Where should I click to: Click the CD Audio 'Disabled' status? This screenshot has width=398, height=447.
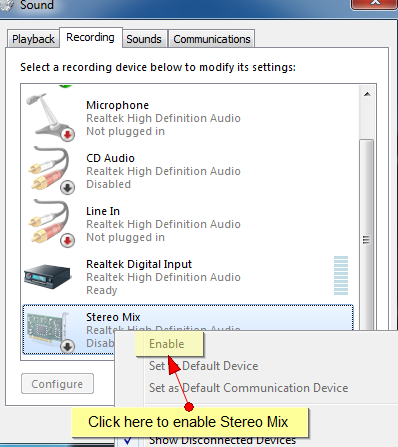tap(108, 184)
